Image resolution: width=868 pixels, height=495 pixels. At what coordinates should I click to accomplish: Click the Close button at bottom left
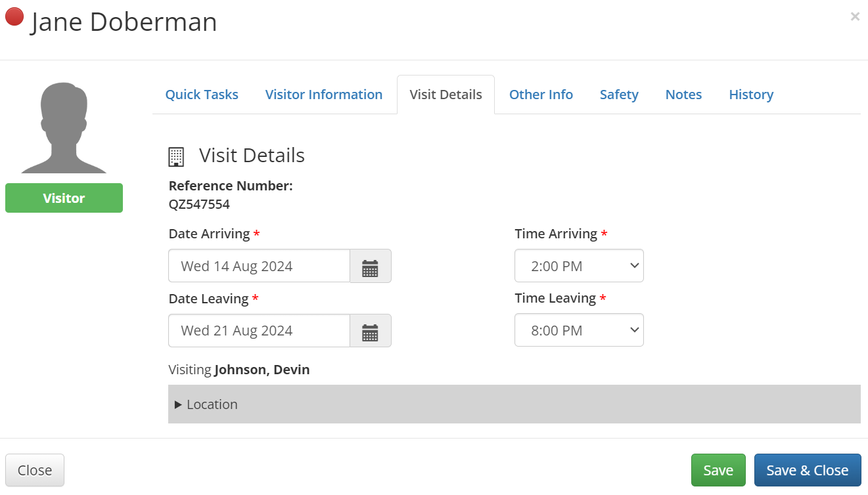pyautogui.click(x=35, y=470)
